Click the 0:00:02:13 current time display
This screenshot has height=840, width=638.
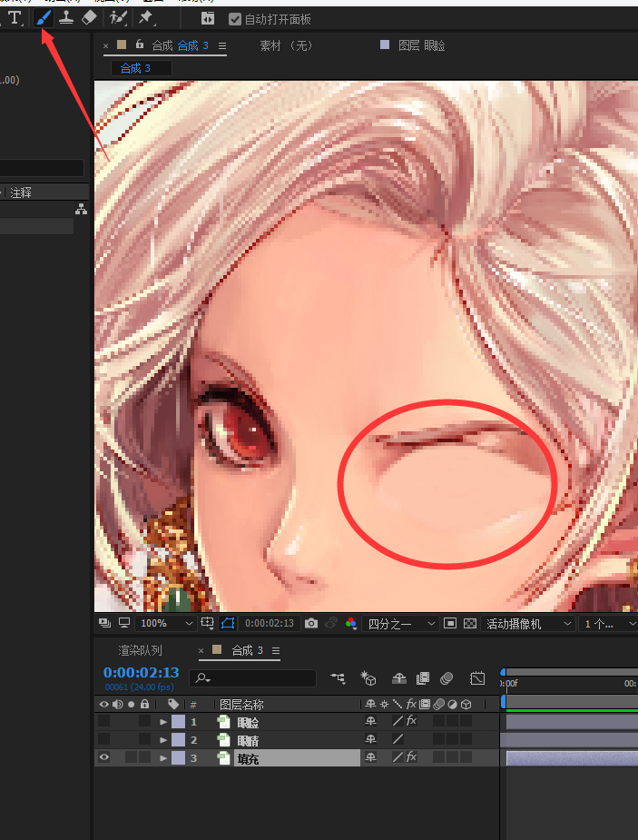point(142,672)
